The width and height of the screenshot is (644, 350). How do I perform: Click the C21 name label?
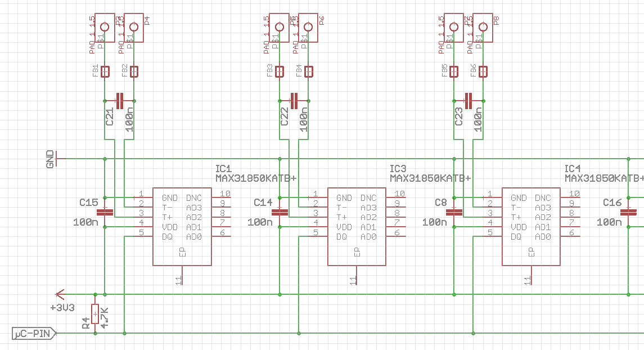click(109, 117)
